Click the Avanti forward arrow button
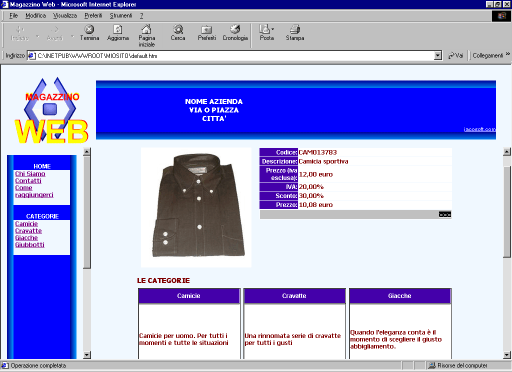The image size is (512, 372). tap(55, 34)
